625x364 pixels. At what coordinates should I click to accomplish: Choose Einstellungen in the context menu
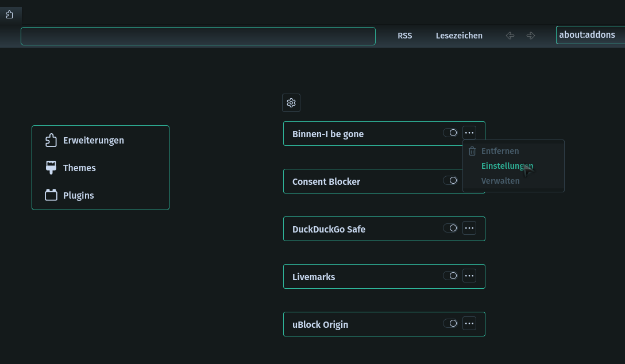[x=507, y=166]
